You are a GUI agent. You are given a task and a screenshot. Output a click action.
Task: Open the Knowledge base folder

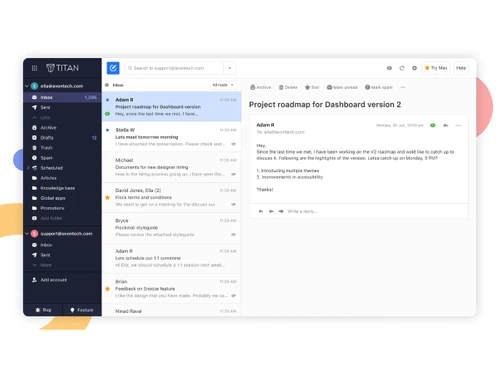(x=62, y=188)
